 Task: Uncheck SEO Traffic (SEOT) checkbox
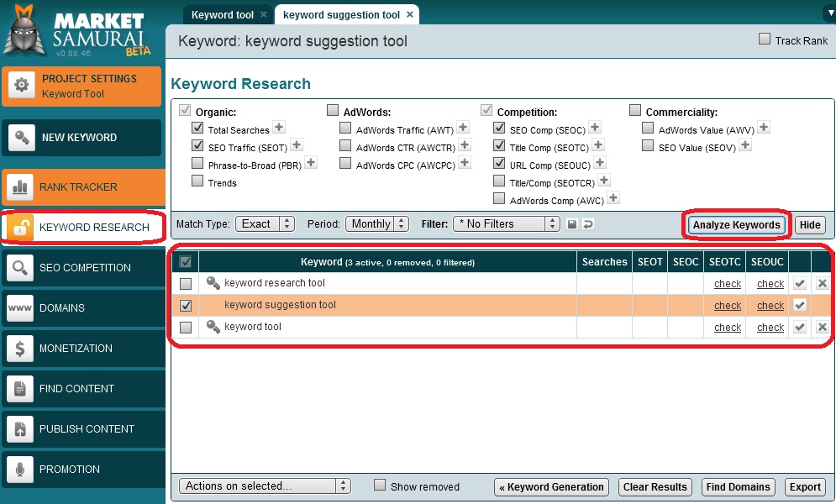click(x=197, y=145)
